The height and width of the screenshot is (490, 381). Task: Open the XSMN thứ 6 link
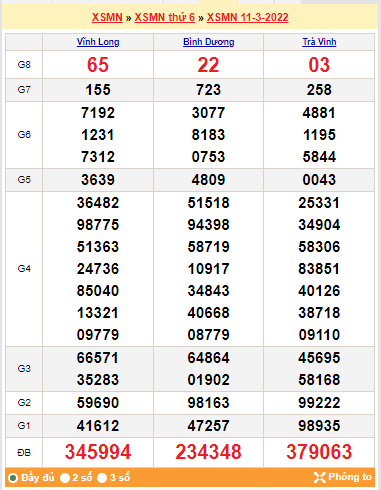(x=165, y=17)
